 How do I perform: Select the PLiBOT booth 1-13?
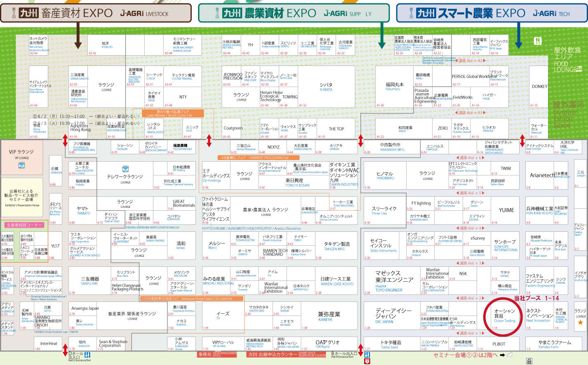point(499,344)
